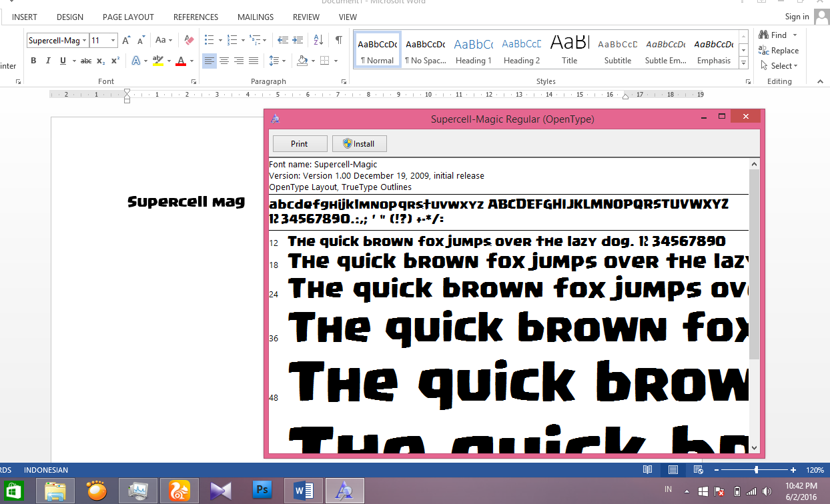Open Select dropdown in Editing group
This screenshot has height=504, width=830.
coord(778,65)
